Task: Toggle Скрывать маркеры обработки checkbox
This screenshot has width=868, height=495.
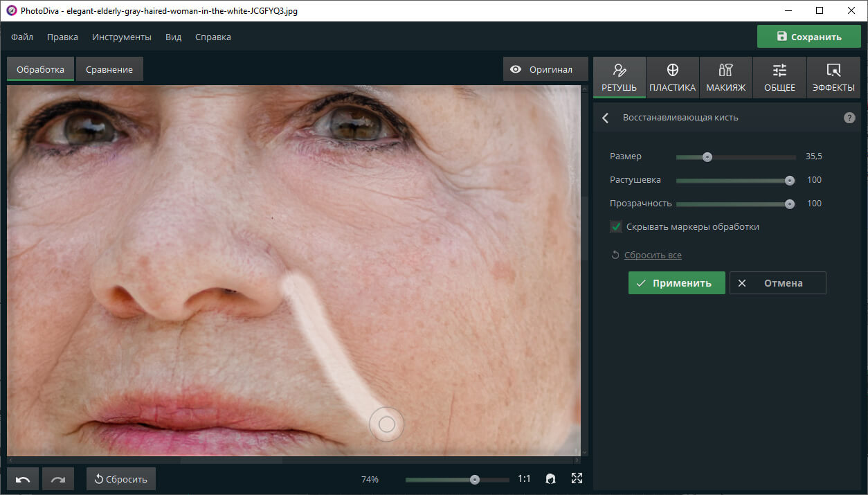Action: (616, 226)
